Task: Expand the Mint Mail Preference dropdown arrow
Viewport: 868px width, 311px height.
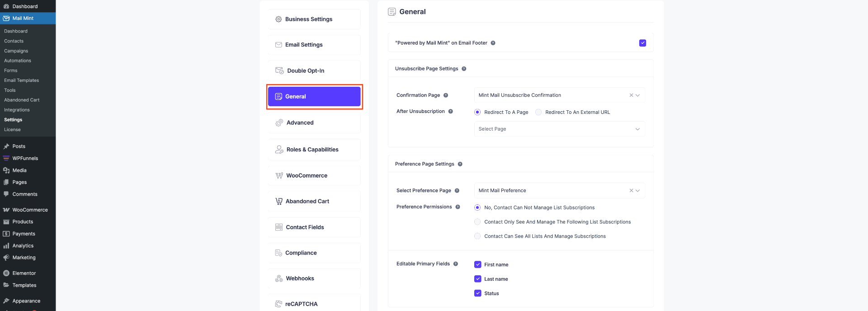Action: coord(637,191)
